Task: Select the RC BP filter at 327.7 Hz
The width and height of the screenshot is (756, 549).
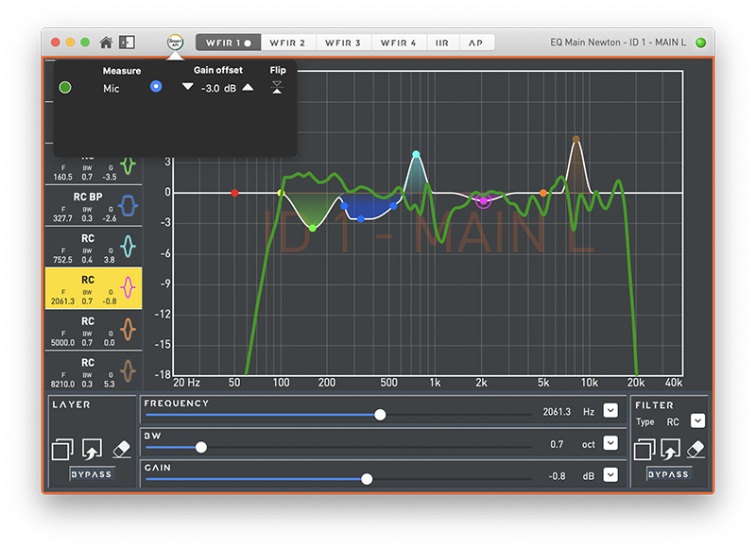Action: point(94,206)
